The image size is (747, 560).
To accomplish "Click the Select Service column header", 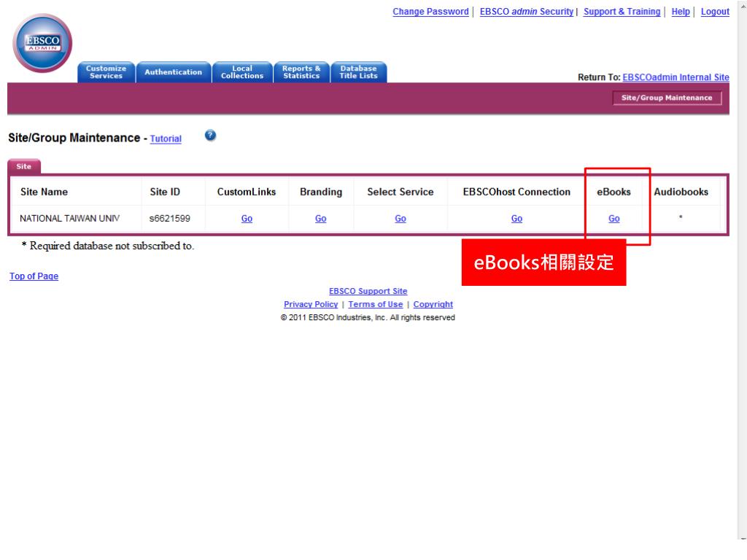I will point(400,192).
